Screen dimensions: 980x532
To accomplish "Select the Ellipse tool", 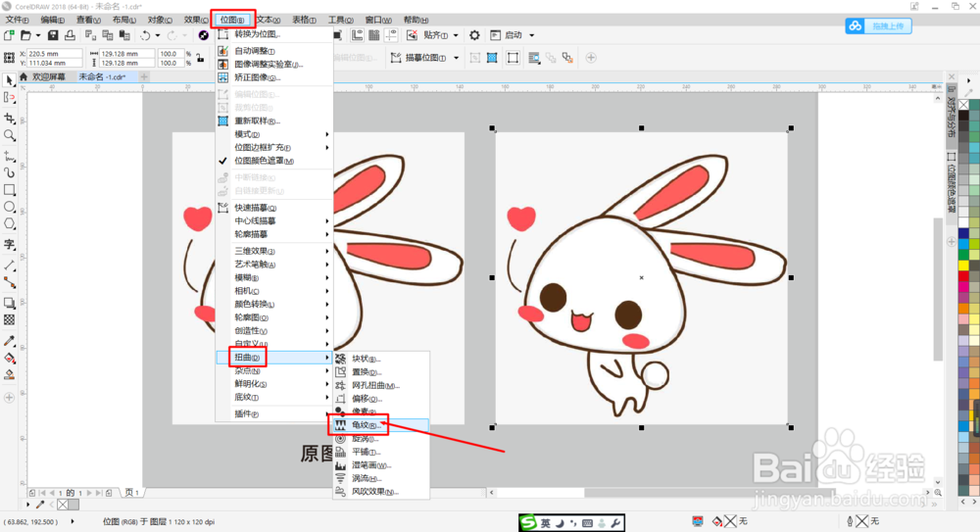I will (10, 207).
